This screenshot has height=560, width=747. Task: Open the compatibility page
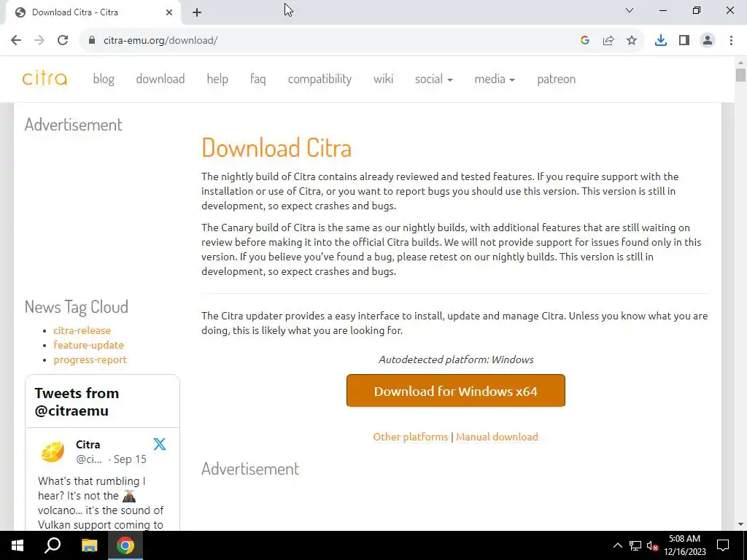pos(320,79)
